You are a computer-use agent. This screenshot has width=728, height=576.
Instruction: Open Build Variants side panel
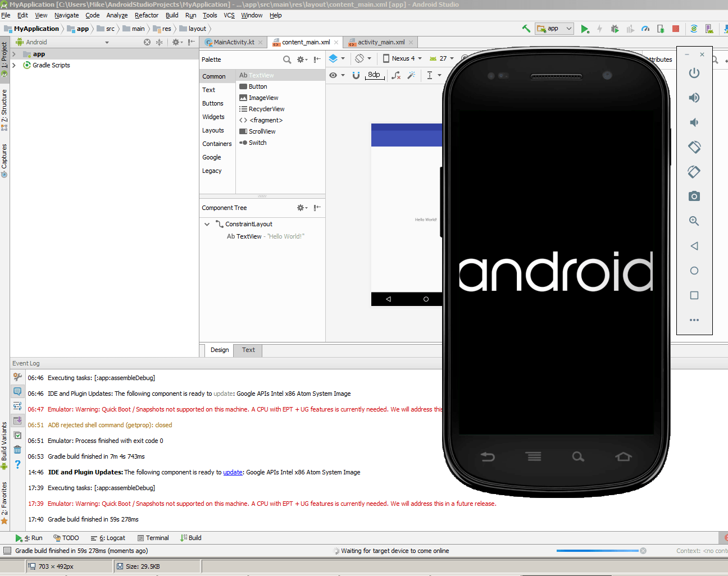point(4,446)
